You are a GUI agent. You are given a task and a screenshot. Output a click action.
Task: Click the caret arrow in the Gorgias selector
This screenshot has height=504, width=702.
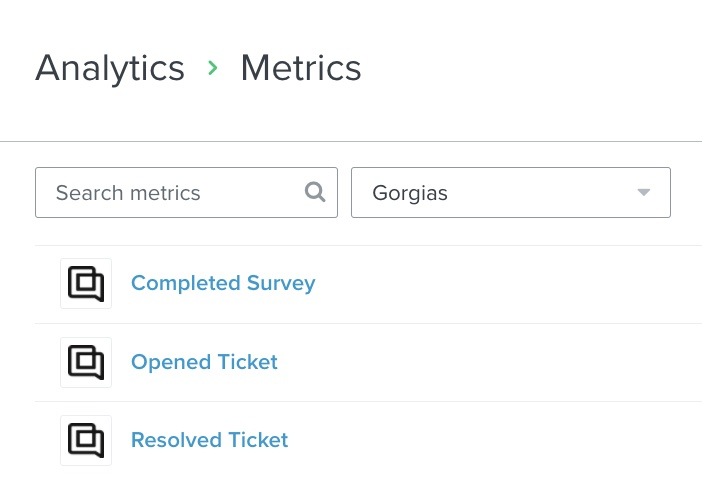coord(643,192)
